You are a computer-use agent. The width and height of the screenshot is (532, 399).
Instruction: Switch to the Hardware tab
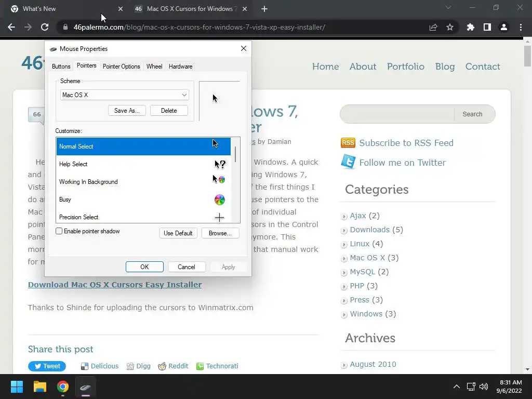click(180, 66)
